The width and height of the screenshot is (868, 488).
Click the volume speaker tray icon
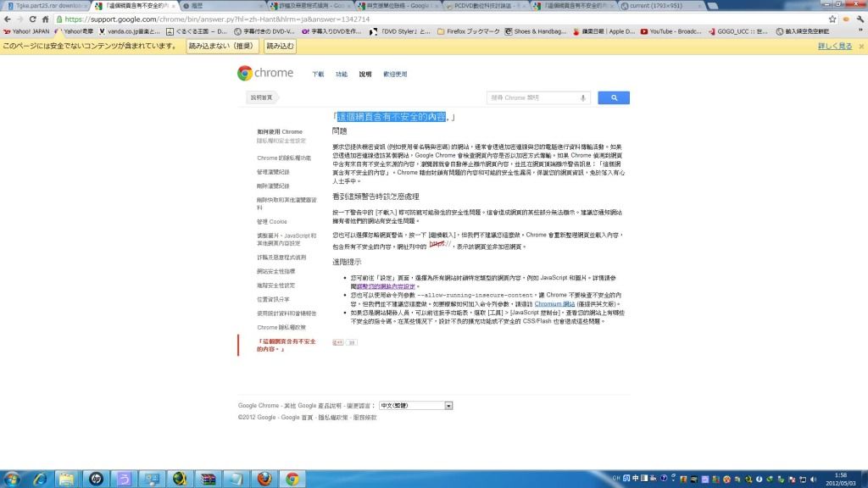pyautogui.click(x=813, y=480)
